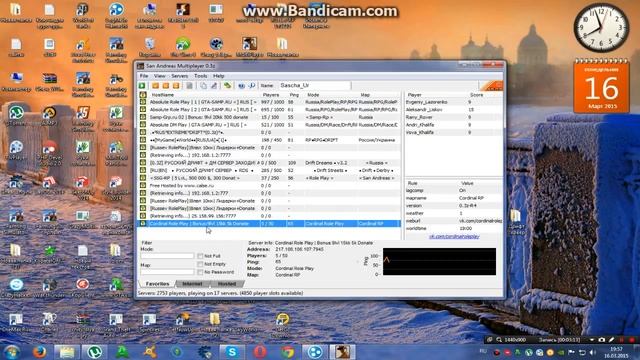Select the Absolute Role Play | 2 server row
The height and width of the screenshot is (360, 640).
tap(269, 109)
